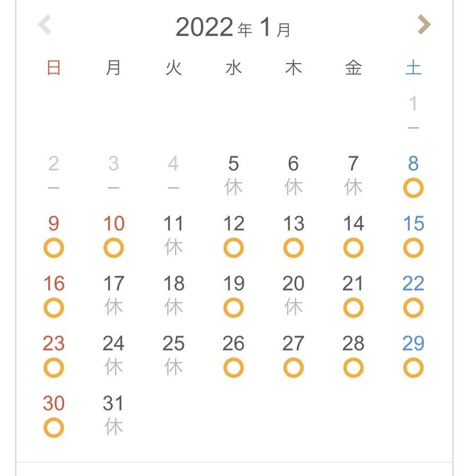Screen dimensions: 468x476
Task: Pick date 28 in January
Action: (354, 344)
